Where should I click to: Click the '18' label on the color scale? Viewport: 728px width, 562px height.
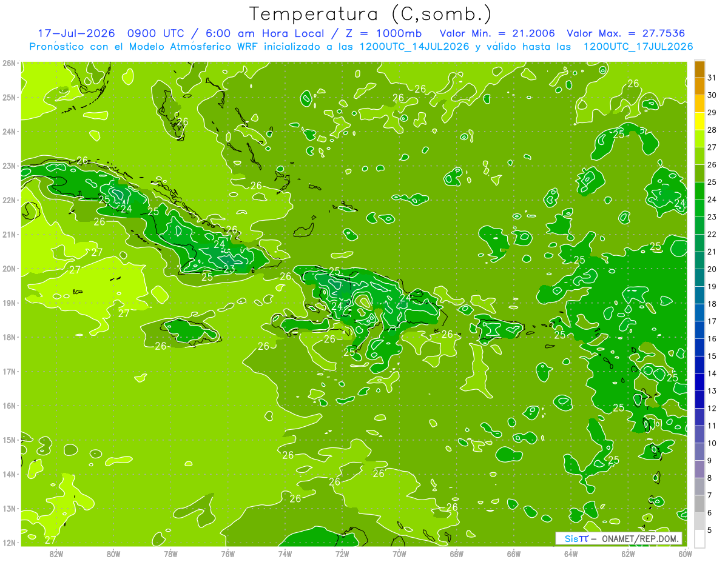tap(712, 304)
